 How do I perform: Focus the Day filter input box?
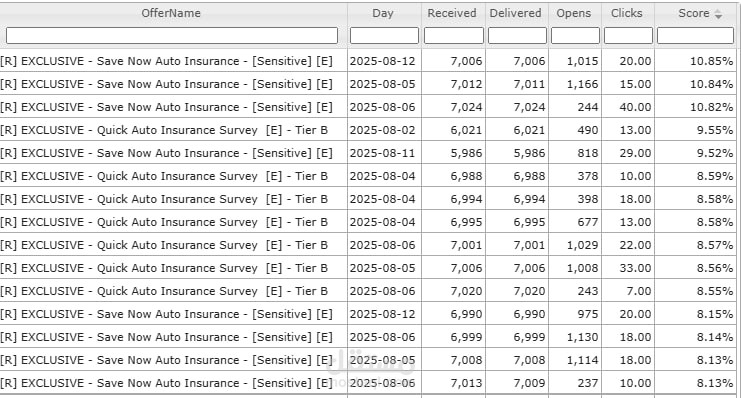(x=384, y=35)
